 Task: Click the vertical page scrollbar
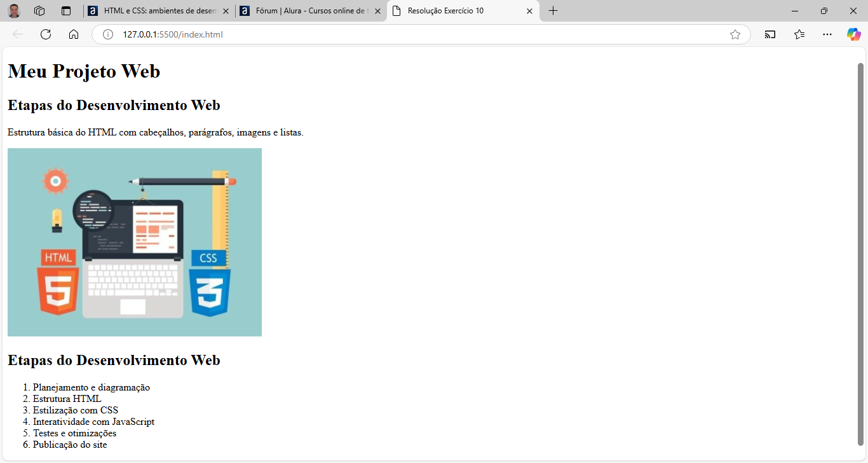click(x=861, y=254)
